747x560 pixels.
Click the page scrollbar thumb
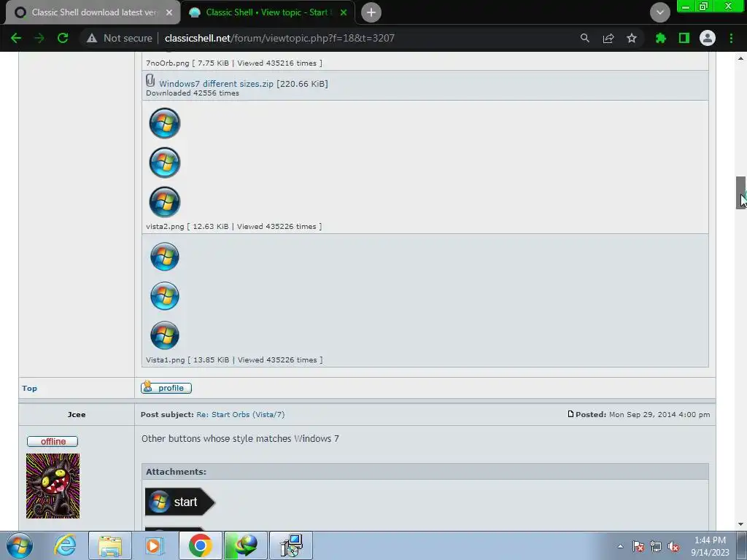740,192
